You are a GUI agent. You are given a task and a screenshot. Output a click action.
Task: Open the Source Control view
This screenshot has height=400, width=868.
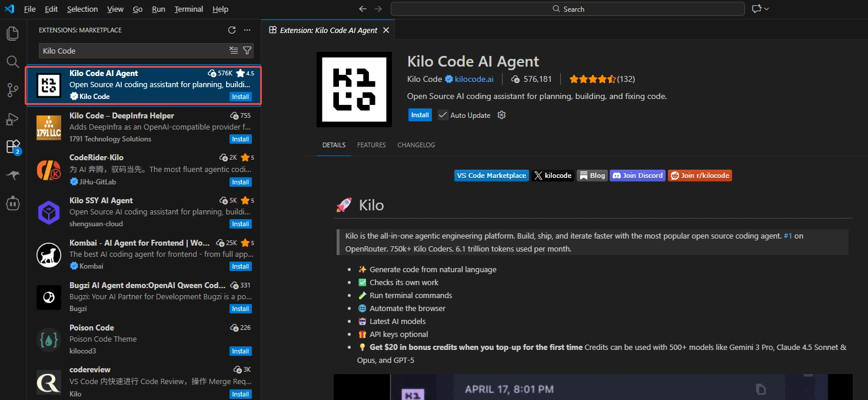(12, 90)
